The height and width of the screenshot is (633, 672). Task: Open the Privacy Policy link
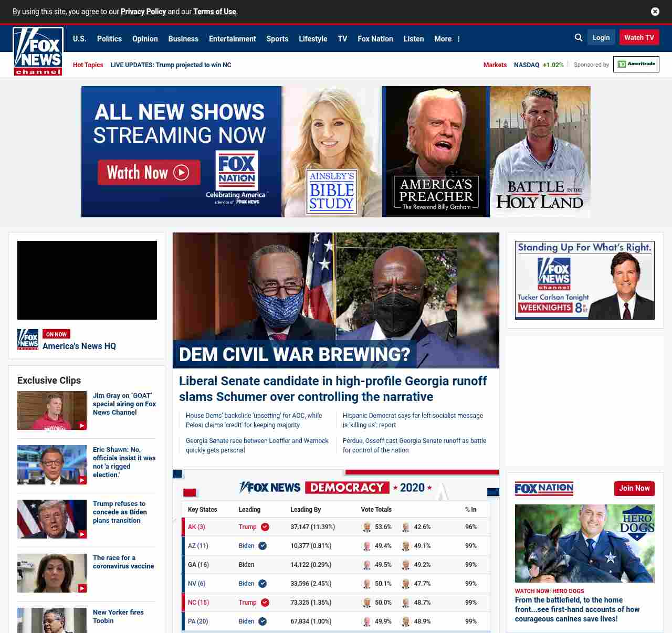click(x=143, y=12)
